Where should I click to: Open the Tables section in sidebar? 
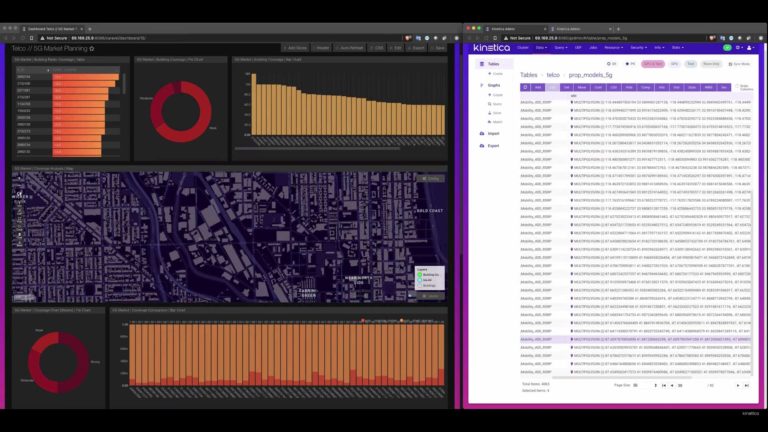pyautogui.click(x=494, y=63)
